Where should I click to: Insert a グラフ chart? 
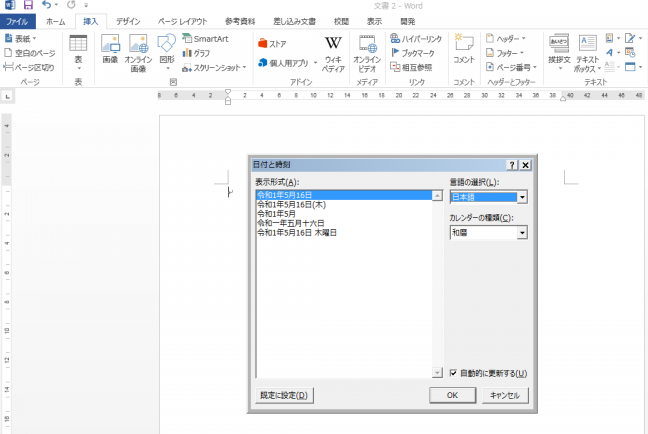[x=196, y=53]
